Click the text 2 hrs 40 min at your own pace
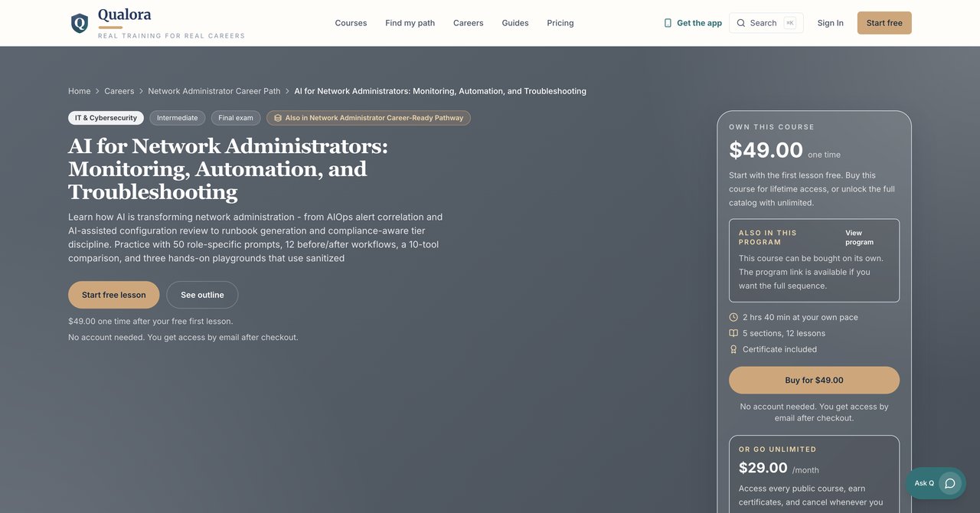Screen dimensions: 980x513 (x=800, y=317)
